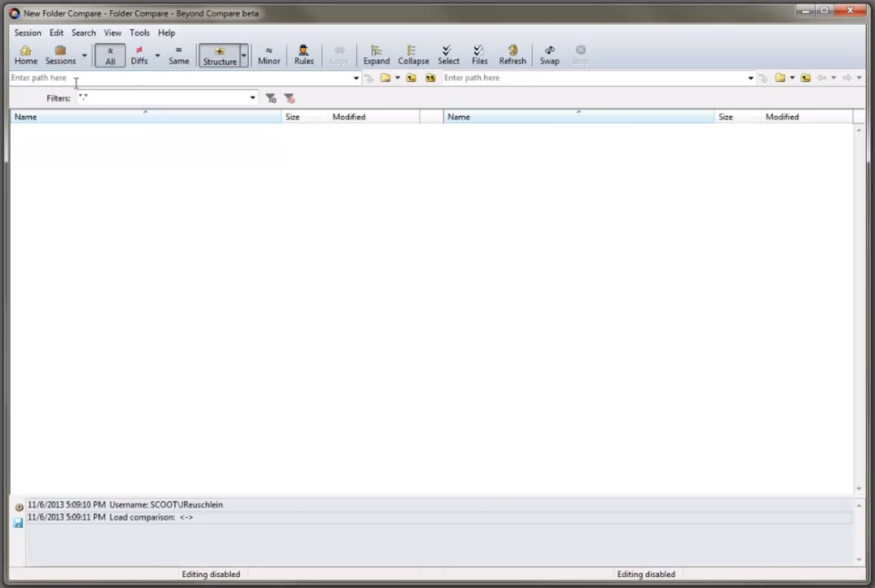Click the Structure button in the toolbar

click(x=218, y=53)
